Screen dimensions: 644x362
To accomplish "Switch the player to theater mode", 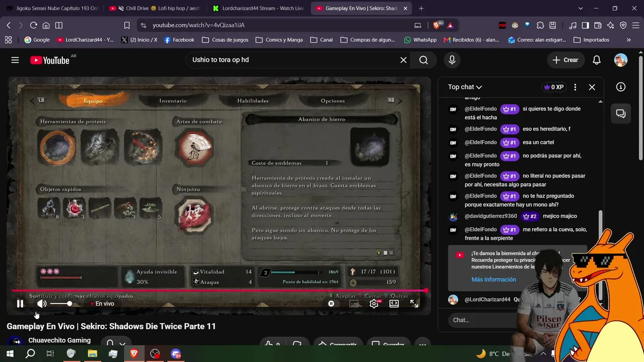I will coord(394,304).
